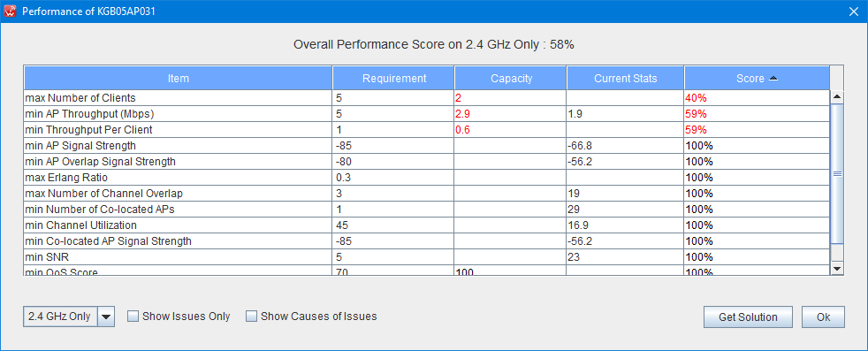Click the current stats value 19
The width and height of the screenshot is (868, 351).
click(x=574, y=194)
